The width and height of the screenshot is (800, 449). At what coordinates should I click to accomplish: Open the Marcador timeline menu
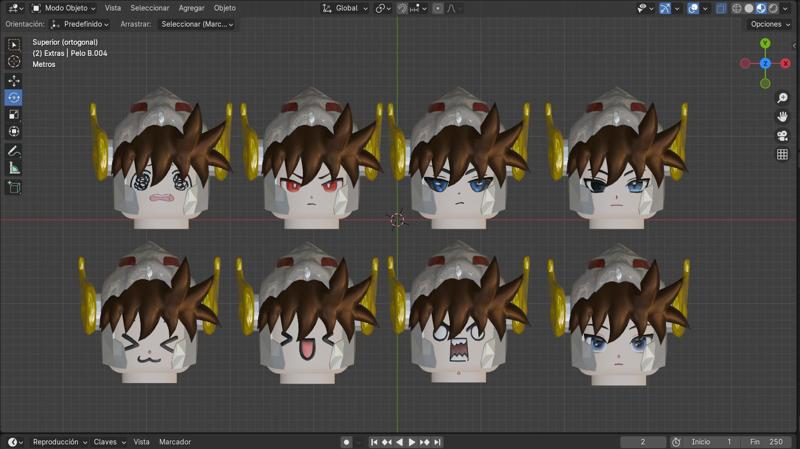pos(174,442)
